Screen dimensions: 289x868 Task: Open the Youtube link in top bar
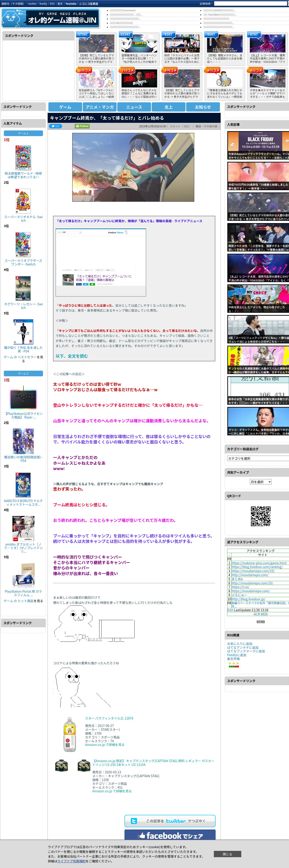(x=71, y=4)
